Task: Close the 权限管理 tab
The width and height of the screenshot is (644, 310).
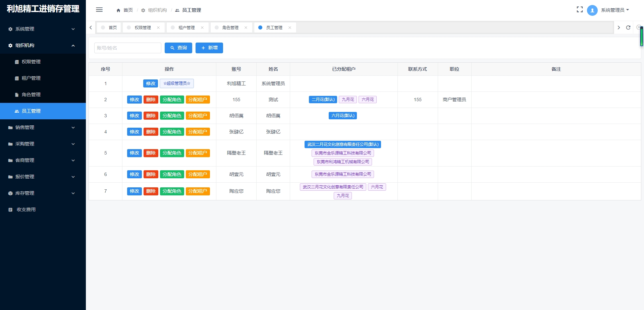Action: tap(158, 27)
